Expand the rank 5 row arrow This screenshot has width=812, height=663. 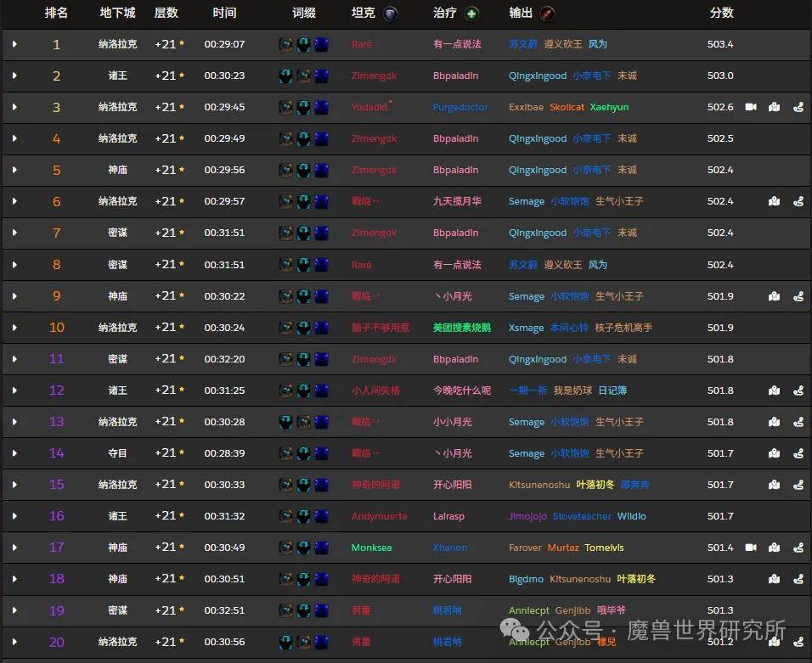(x=14, y=171)
